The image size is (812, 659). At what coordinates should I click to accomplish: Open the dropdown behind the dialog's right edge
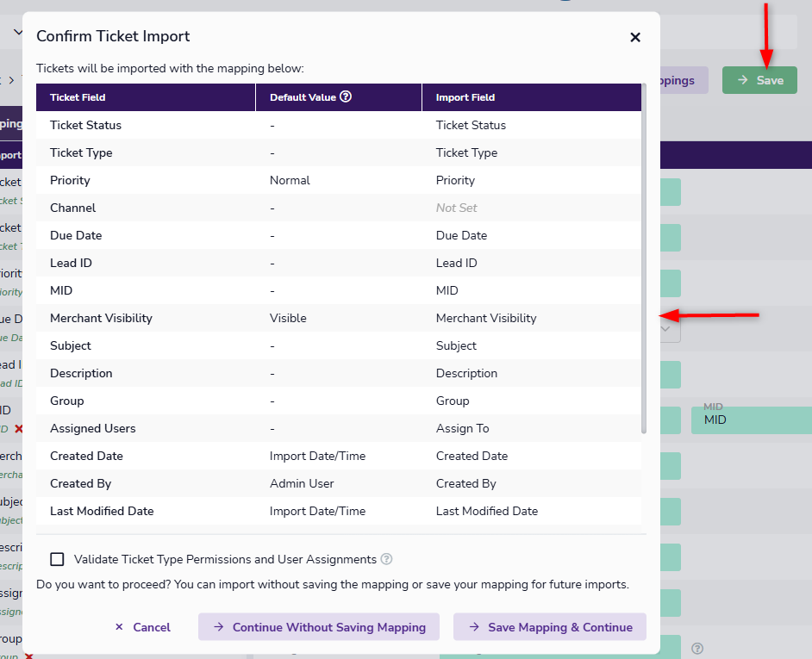tap(667, 328)
